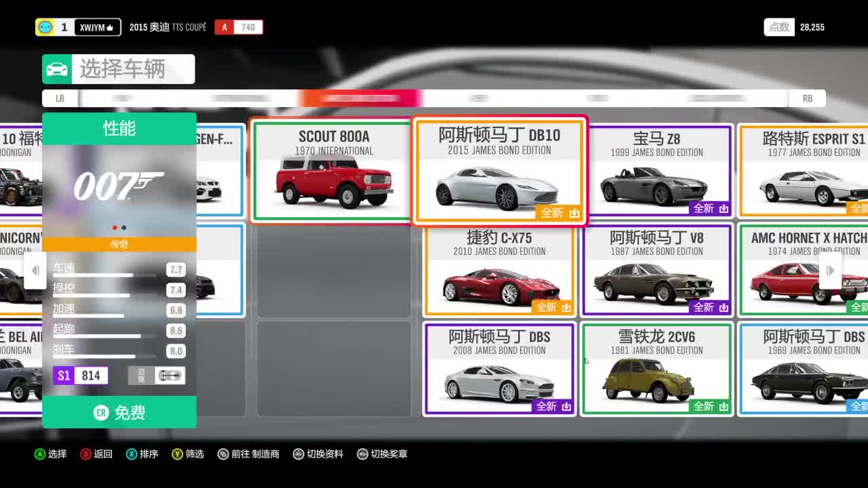Click the S1 814 performance class badge
868x488 pixels.
tap(81, 375)
